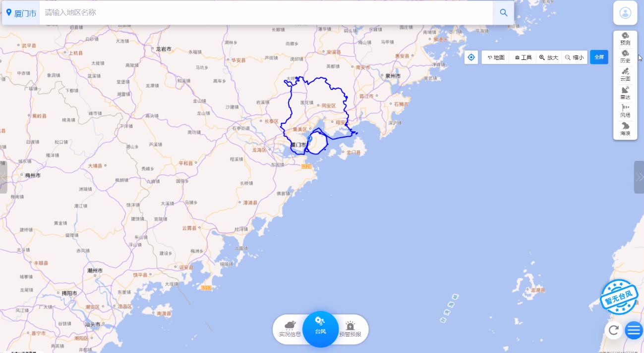Viewport: 644px width, 353px height.
Task: Click the user profile avatar icon
Action: pyautogui.click(x=625, y=13)
